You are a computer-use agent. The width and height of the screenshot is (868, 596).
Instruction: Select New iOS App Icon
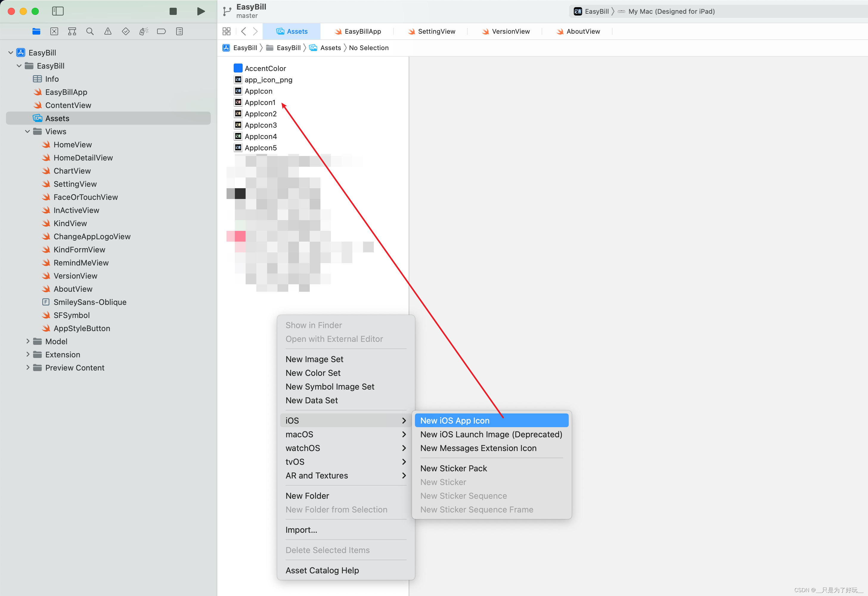point(492,420)
